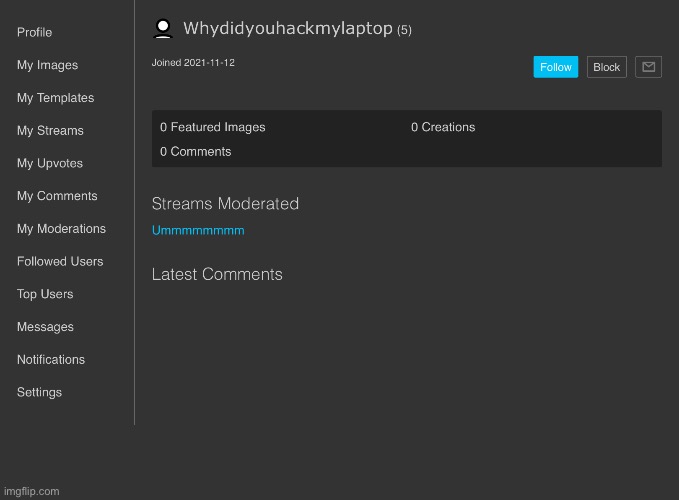Screen dimensions: 679x500
Task: Go to My Images
Action: pos(47,65)
